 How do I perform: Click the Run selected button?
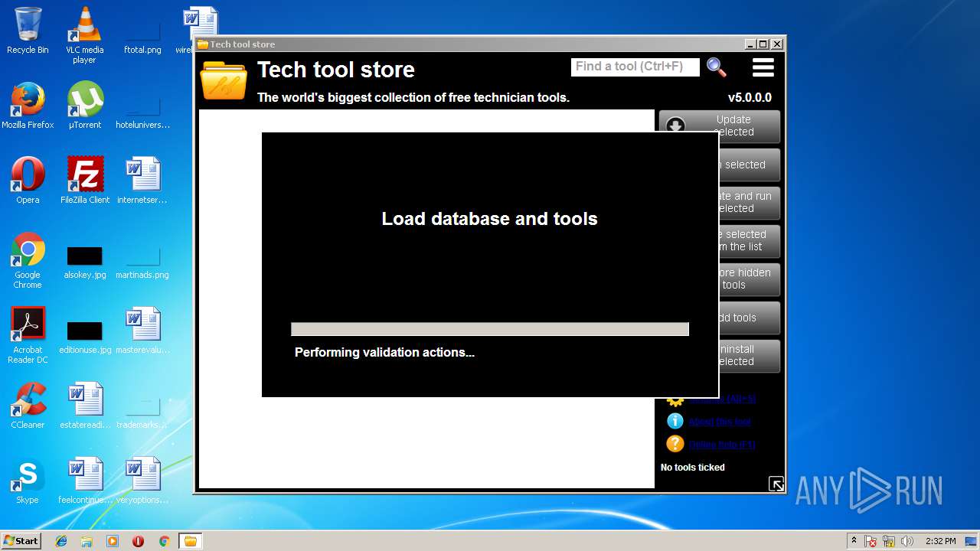tap(749, 165)
